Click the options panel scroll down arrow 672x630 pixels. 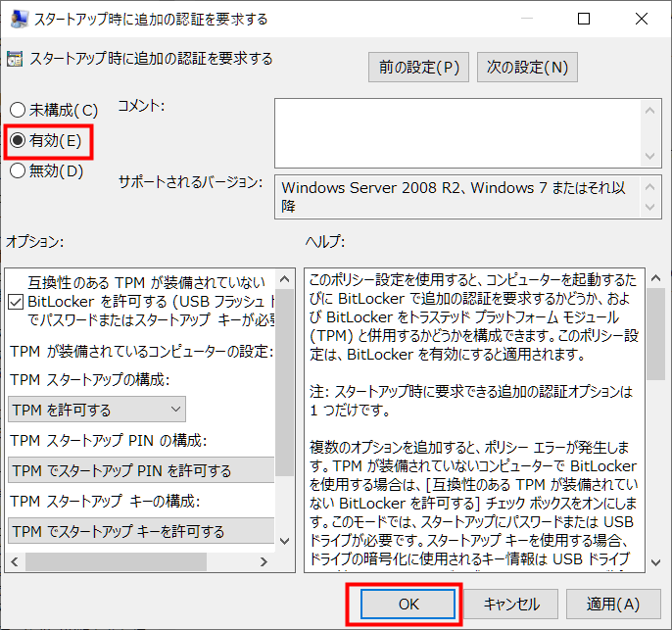coord(285,540)
